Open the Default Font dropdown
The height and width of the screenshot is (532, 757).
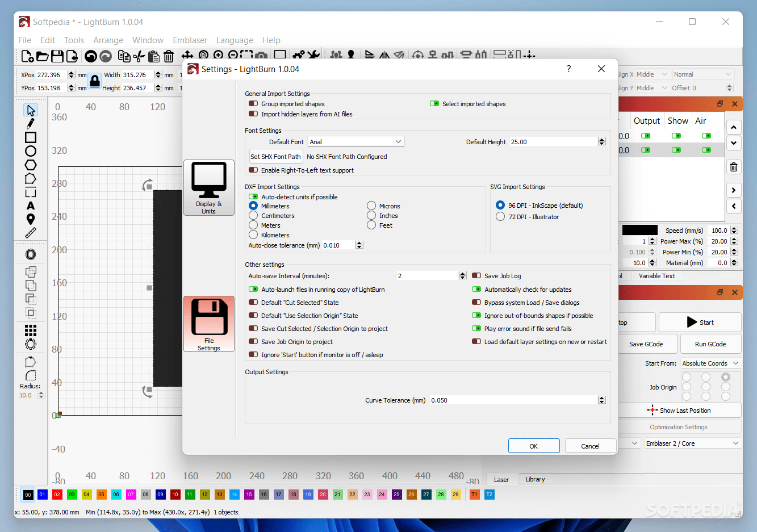pos(356,141)
